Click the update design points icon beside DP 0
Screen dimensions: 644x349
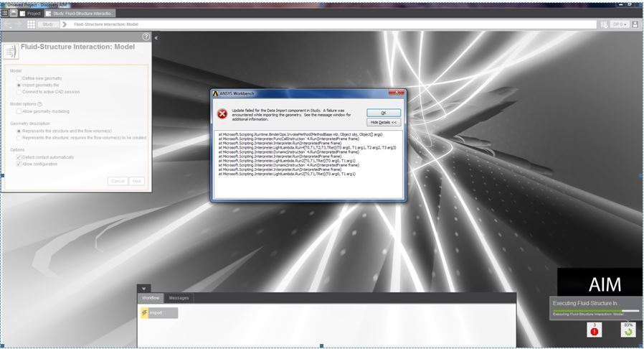point(604,24)
